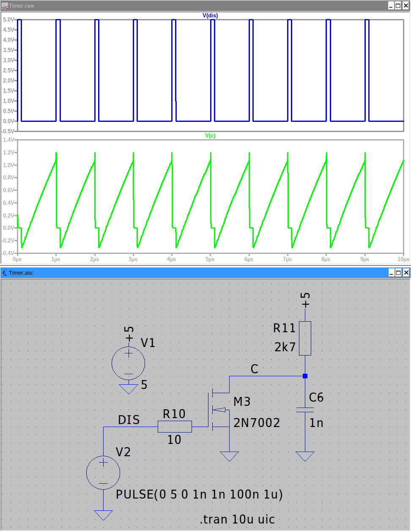Viewport: 411px width, 532px height.
Task: Click the V(dis) trace label
Action: (x=210, y=16)
